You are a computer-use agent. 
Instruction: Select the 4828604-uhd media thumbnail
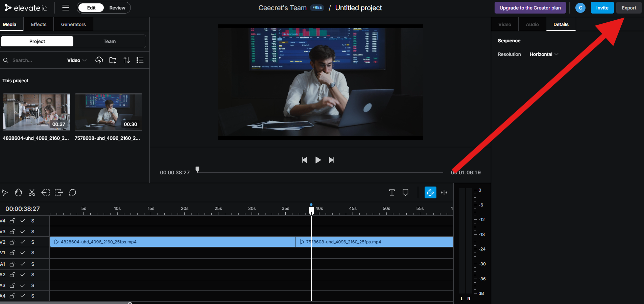pos(37,112)
